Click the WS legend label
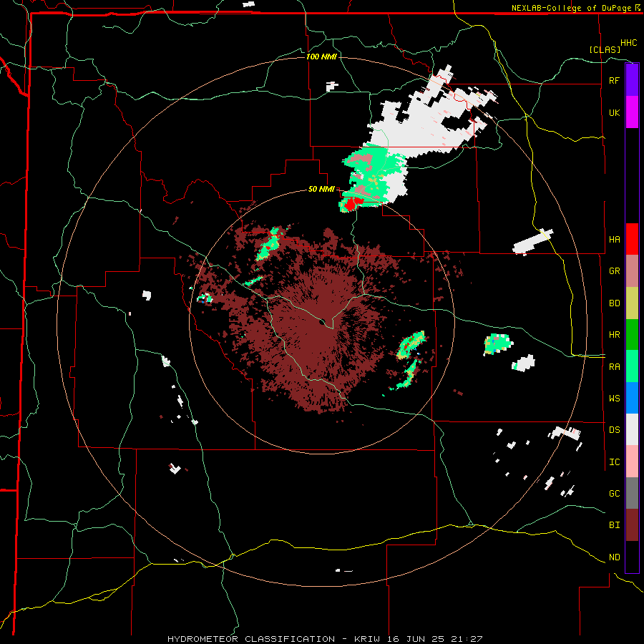Image resolution: width=644 pixels, height=644 pixels. tap(614, 399)
